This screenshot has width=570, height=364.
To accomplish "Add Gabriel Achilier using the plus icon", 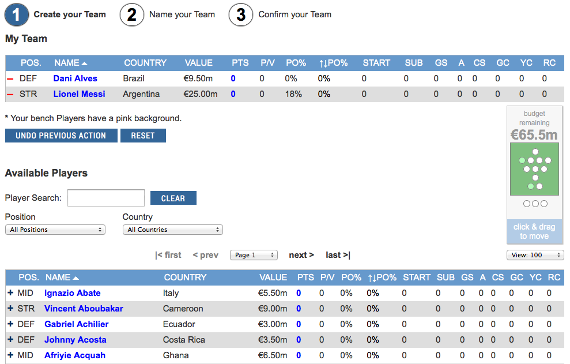I will (x=10, y=324).
